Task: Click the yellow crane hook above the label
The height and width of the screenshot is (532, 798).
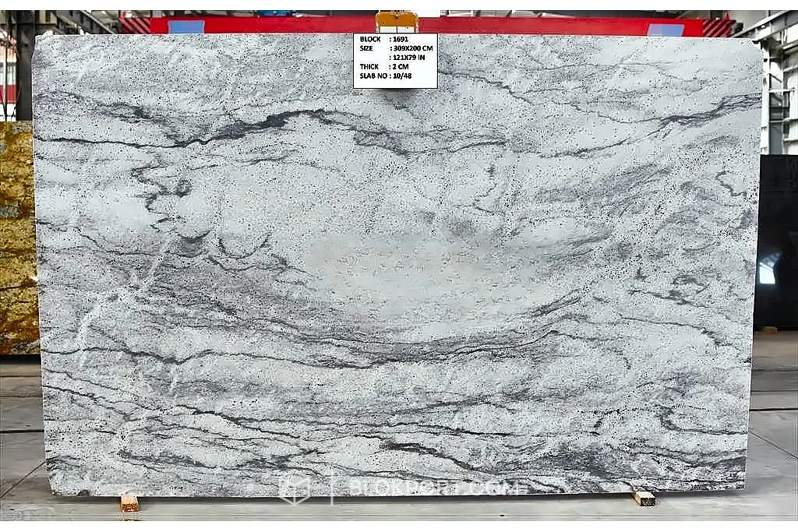Action: pos(397,23)
